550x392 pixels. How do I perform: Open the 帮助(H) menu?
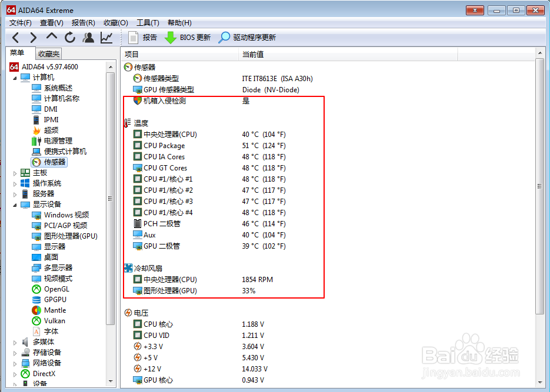(179, 23)
